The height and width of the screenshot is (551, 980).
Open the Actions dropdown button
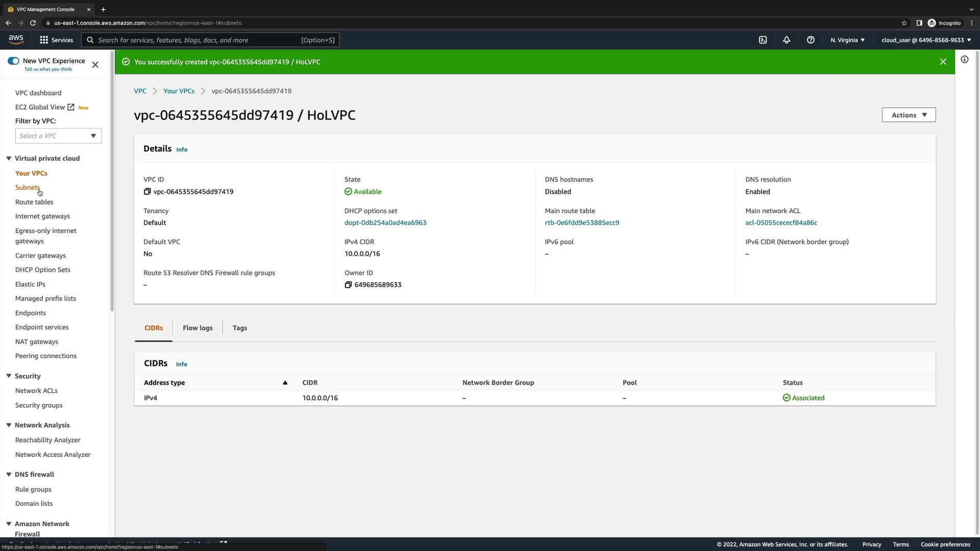tap(909, 115)
